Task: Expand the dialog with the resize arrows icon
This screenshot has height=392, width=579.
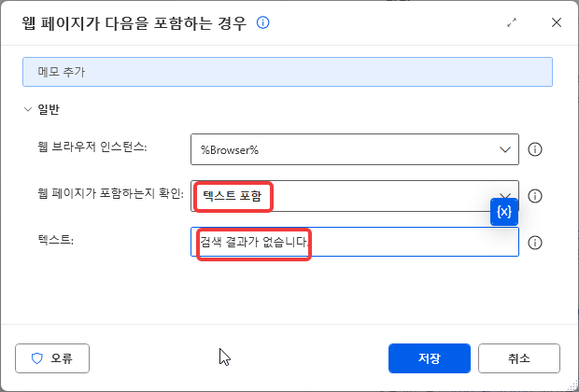Action: point(512,23)
